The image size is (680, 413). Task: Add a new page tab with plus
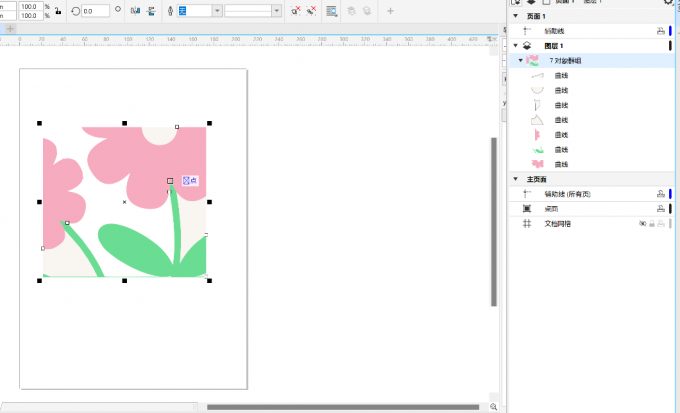(x=10, y=29)
